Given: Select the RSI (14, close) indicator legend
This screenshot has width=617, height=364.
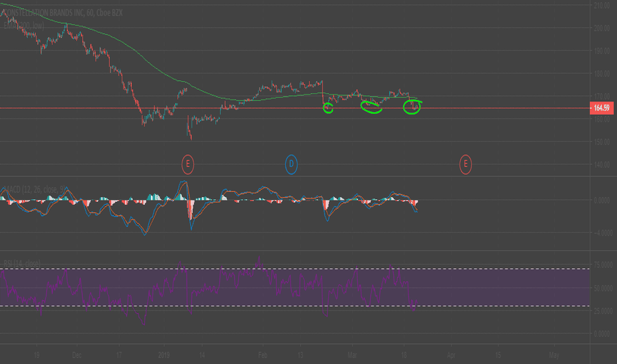Looking at the screenshot, I should click(x=22, y=263).
